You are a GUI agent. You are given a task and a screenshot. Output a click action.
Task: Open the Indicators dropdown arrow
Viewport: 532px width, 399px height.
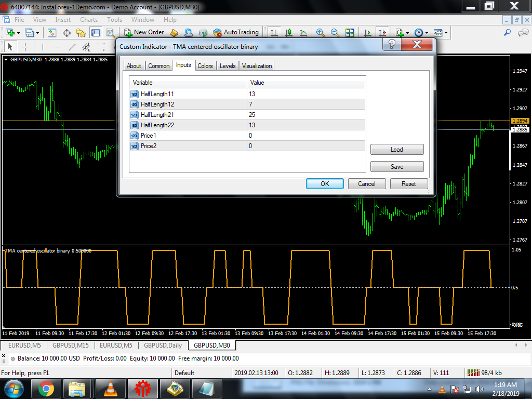407,33
